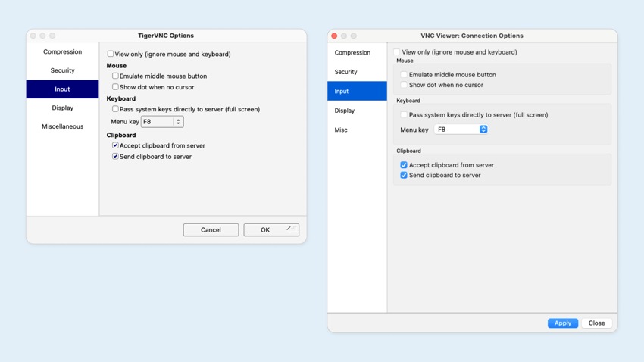Open Compression tab in TigerVNC Options
Screen dimensions: 644x362
pos(62,51)
